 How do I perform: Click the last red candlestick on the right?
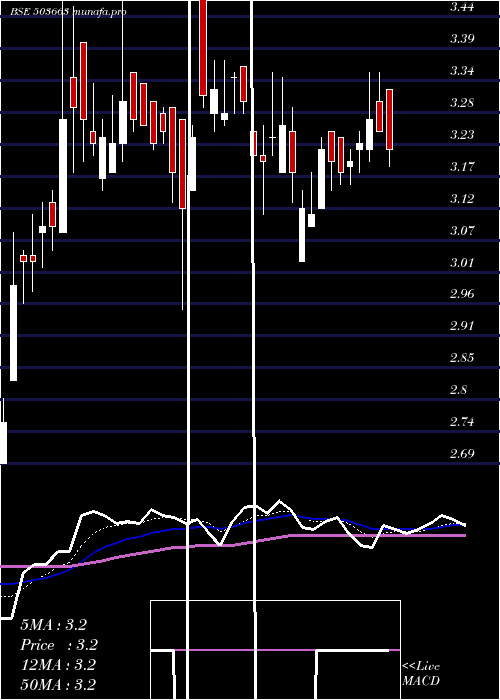(389, 120)
